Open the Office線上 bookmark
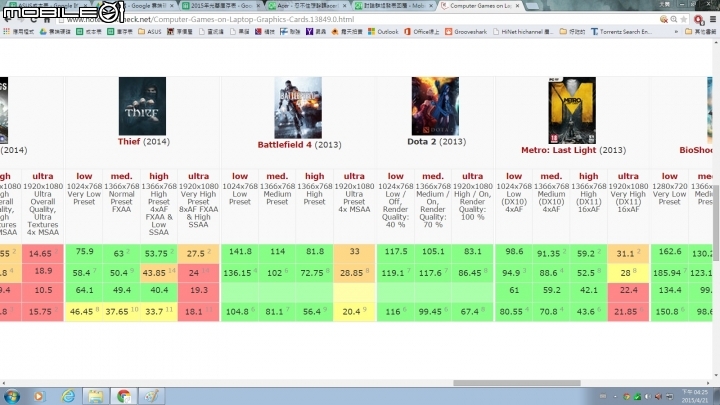The width and height of the screenshot is (720, 405). 422,32
